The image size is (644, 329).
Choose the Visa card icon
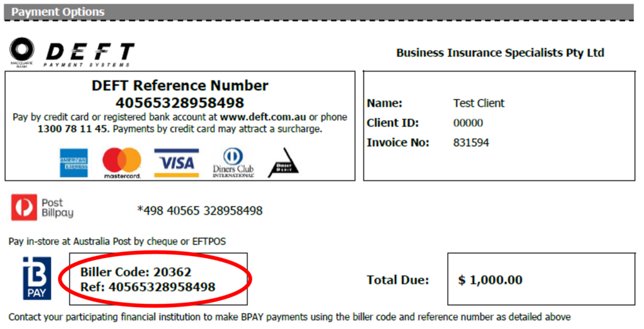point(176,163)
